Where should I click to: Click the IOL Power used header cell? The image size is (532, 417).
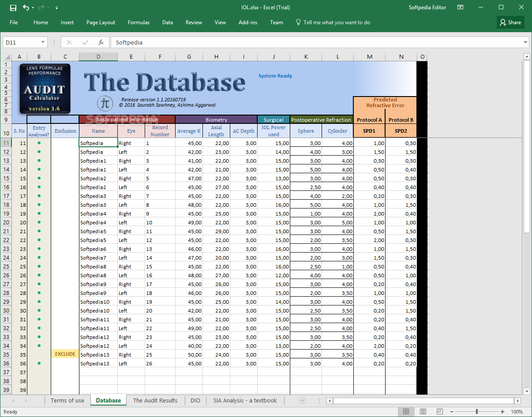[273, 131]
